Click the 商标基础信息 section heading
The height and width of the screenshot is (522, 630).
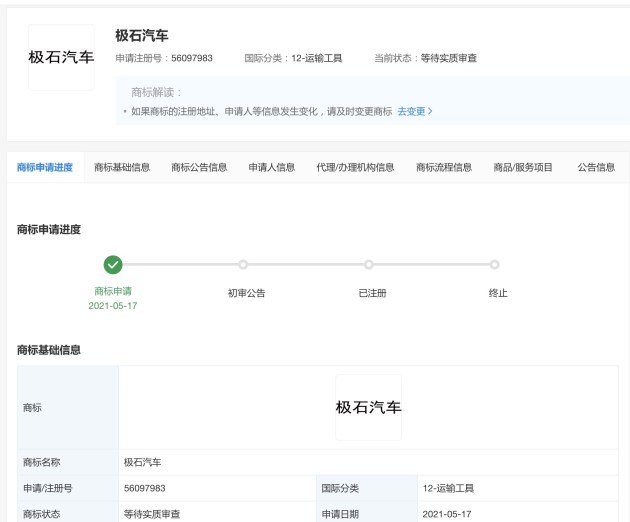coord(49,350)
